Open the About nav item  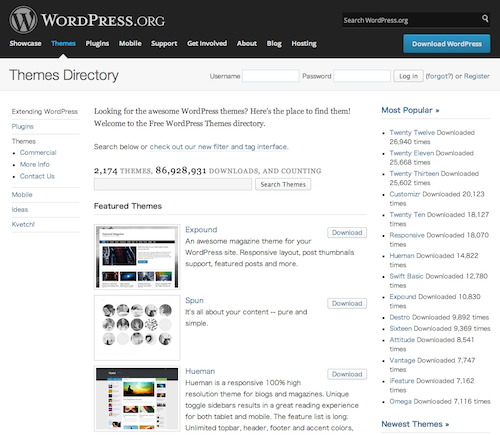pyautogui.click(x=247, y=43)
